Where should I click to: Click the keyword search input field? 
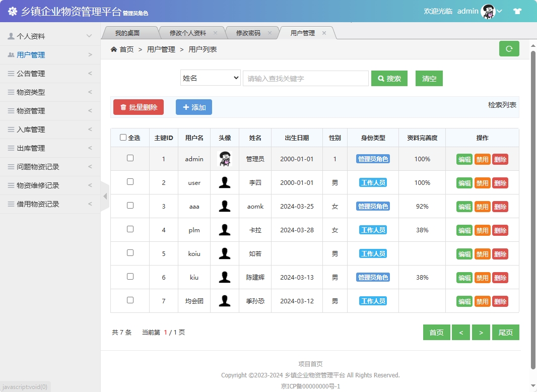coord(305,78)
